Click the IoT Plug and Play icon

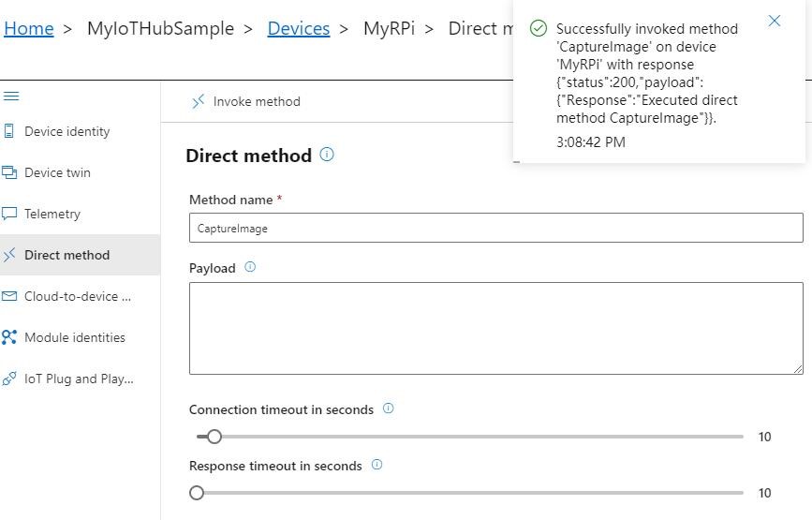click(x=9, y=379)
